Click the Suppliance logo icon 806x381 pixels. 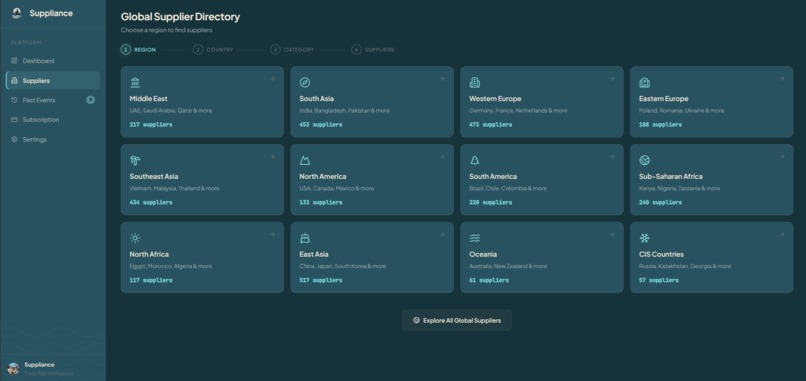(17, 13)
